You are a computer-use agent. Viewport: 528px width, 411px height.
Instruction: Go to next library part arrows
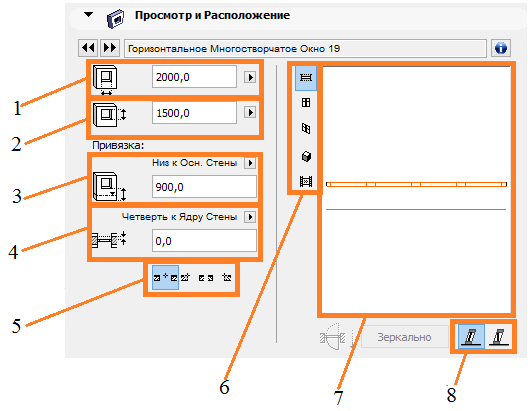[110, 48]
